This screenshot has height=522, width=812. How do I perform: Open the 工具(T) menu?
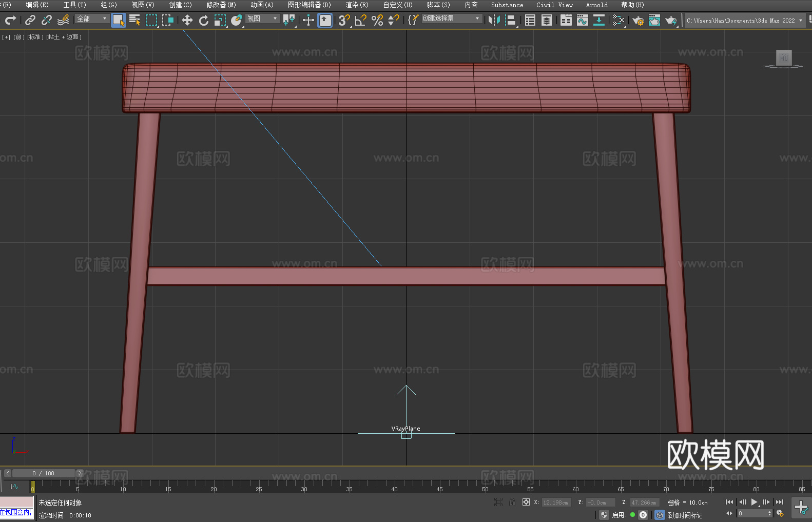pos(75,5)
